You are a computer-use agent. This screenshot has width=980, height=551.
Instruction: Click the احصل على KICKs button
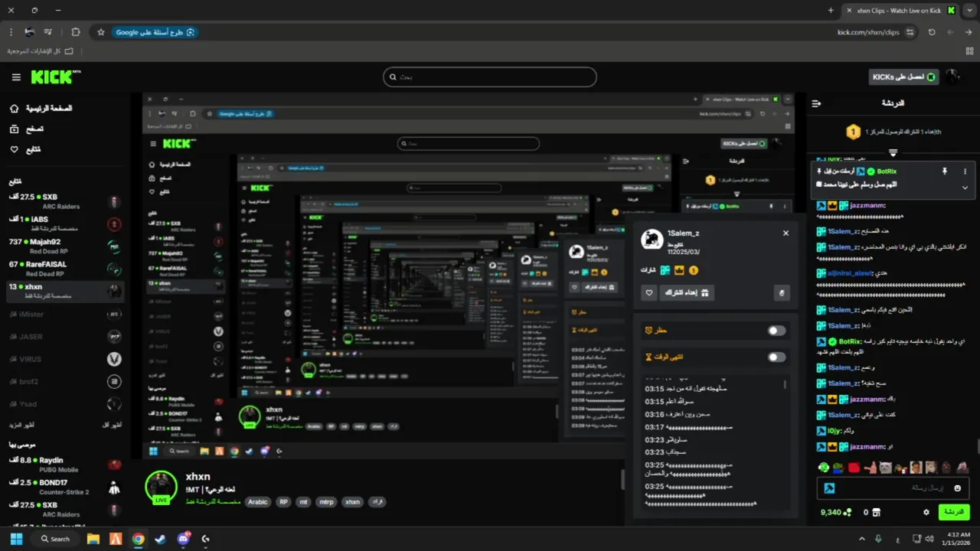904,77
